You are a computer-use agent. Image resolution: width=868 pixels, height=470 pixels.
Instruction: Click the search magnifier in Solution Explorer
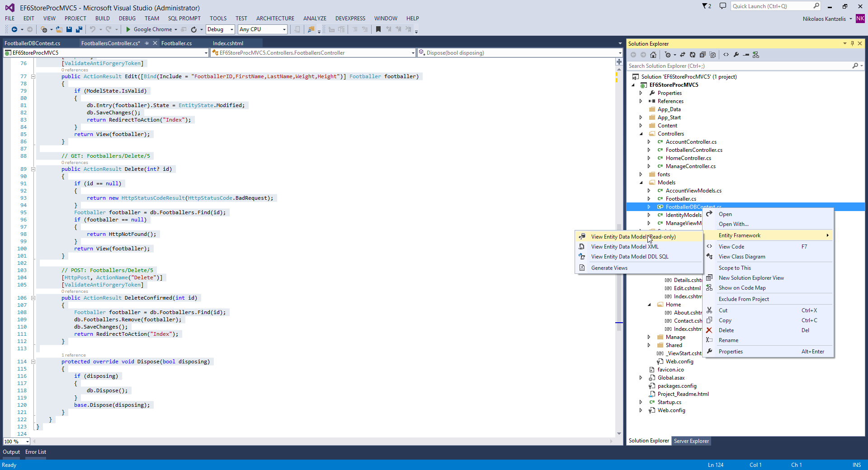click(855, 66)
